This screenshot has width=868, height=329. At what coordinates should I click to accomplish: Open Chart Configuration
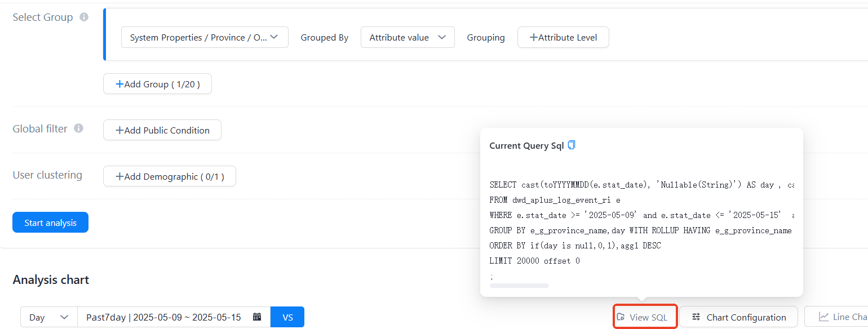tap(738, 317)
